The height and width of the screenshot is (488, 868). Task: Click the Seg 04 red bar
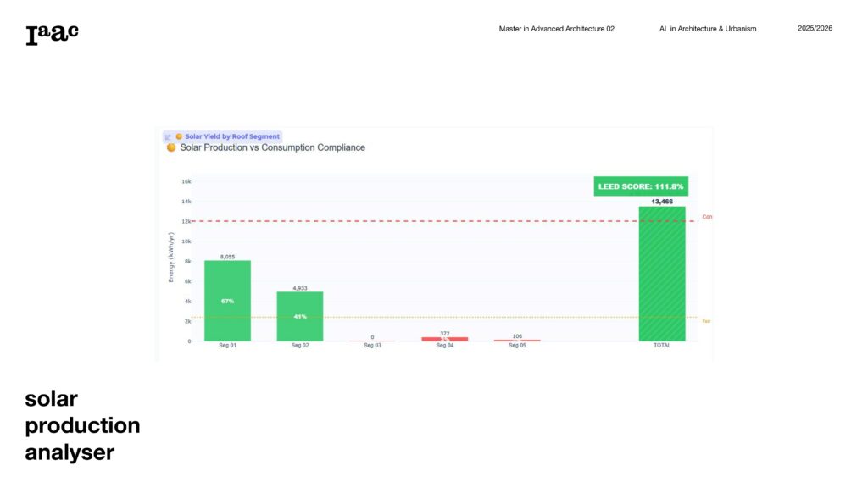coord(444,339)
